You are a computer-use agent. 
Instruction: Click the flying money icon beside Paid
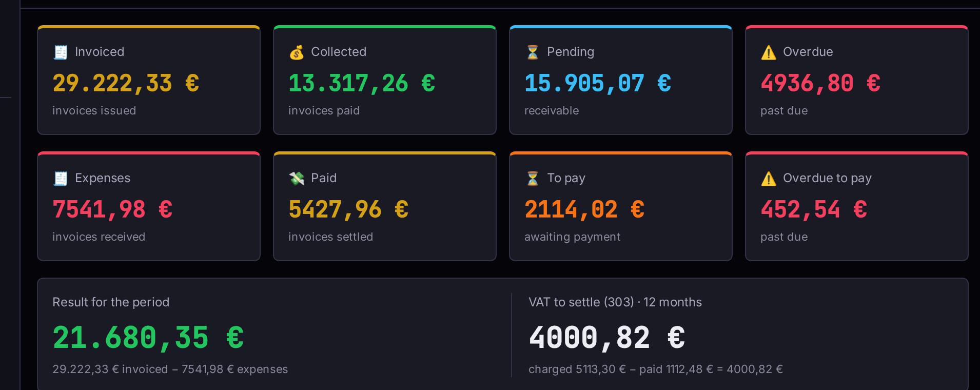(297, 179)
